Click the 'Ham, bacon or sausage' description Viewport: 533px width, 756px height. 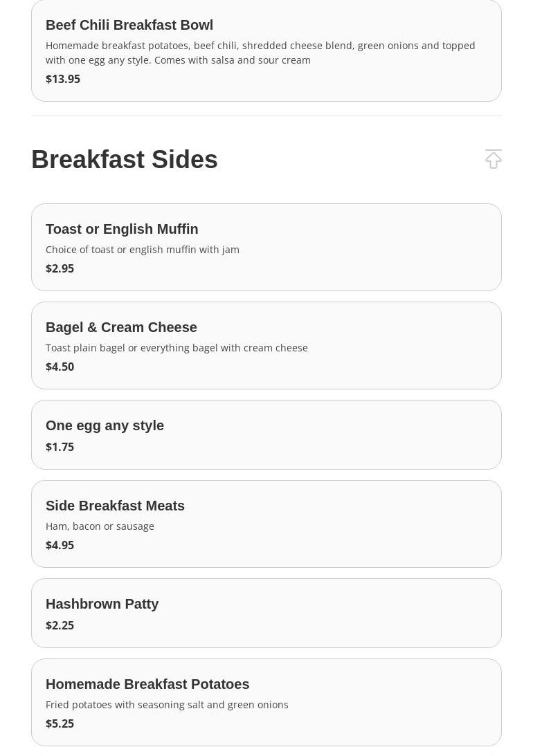coord(100,526)
